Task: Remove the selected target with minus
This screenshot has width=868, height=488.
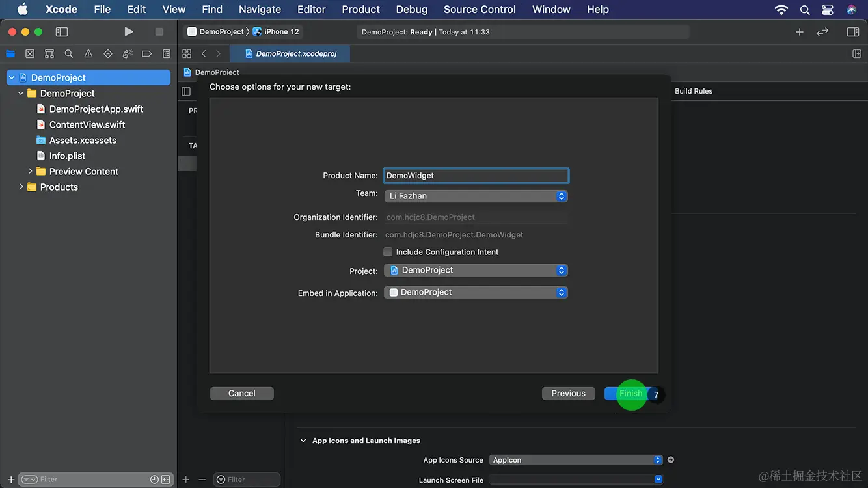Action: point(202,480)
